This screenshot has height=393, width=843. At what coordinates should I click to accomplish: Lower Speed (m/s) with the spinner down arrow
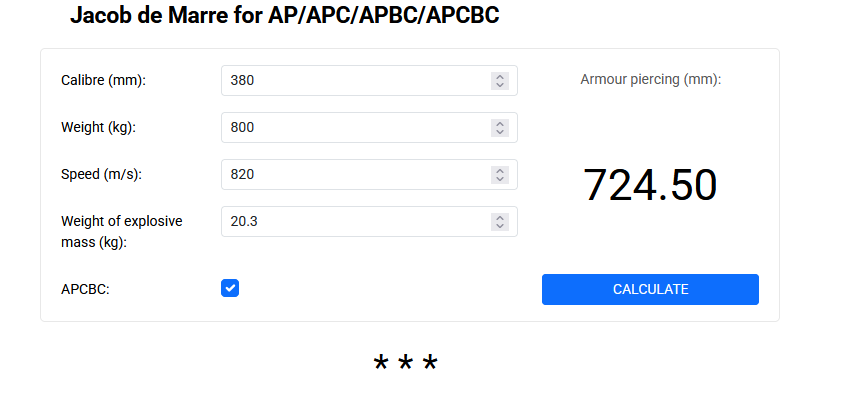pos(500,178)
